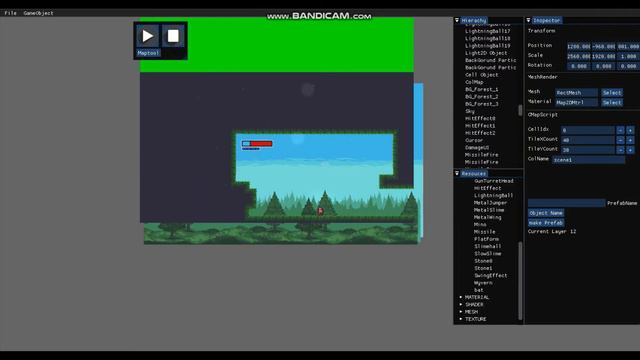Click the Rotation X value field
The height and width of the screenshot is (360, 640).
pos(578,66)
